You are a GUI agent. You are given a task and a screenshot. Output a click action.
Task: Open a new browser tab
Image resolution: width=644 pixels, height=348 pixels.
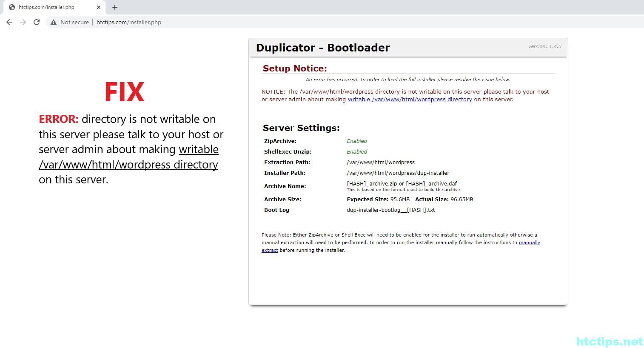[x=115, y=7]
